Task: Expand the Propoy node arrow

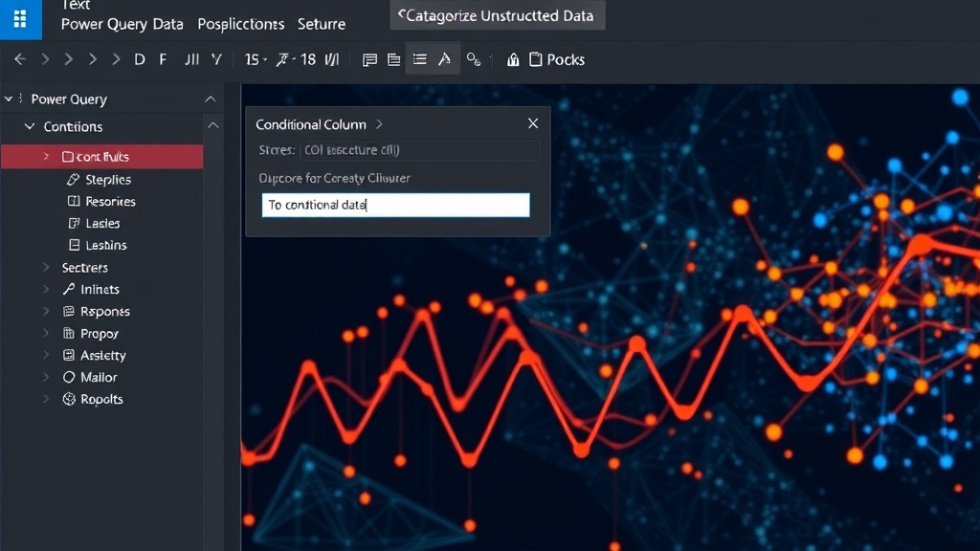Action: pos(46,333)
